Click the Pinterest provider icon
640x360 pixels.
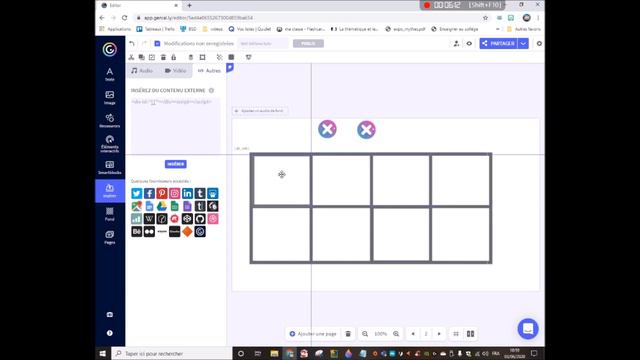coord(162,193)
